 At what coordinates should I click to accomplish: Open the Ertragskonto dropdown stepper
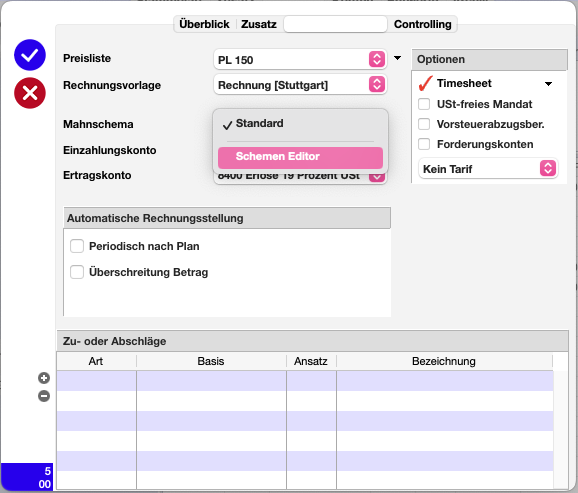(377, 177)
